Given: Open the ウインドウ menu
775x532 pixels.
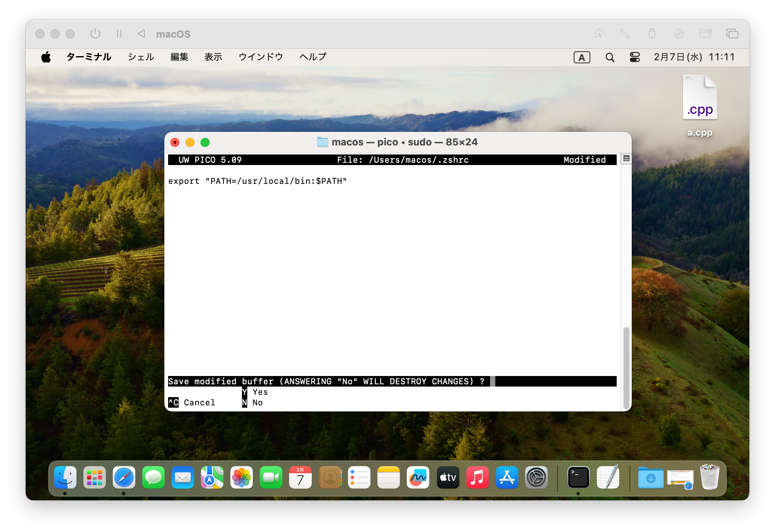Looking at the screenshot, I should 260,57.
